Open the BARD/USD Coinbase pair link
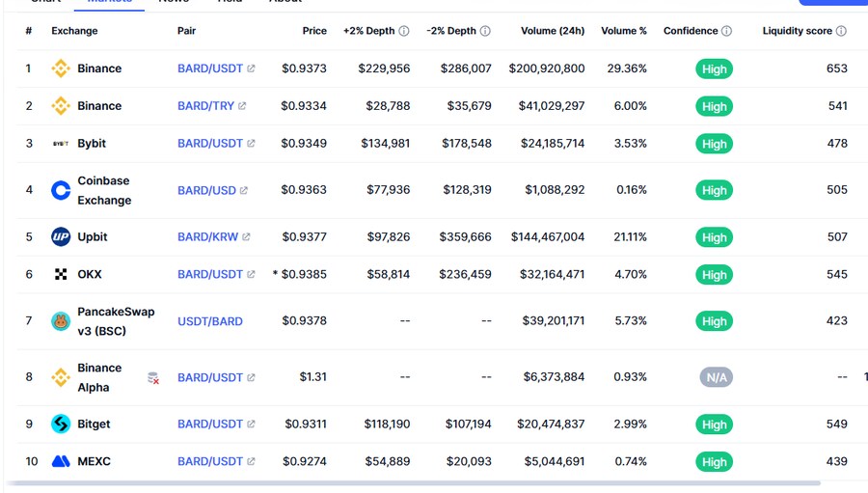The width and height of the screenshot is (868, 493). pyautogui.click(x=206, y=190)
